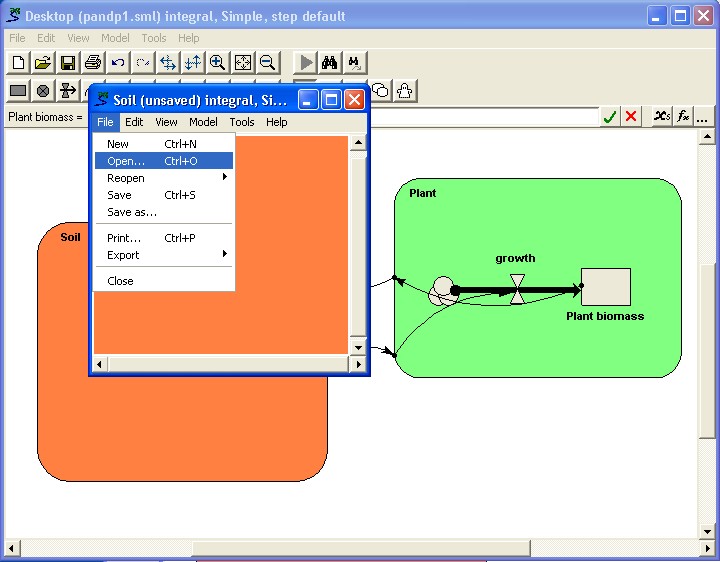Open Tools menu in Desktop window
Image resolution: width=720 pixels, height=562 pixels.
(x=154, y=38)
